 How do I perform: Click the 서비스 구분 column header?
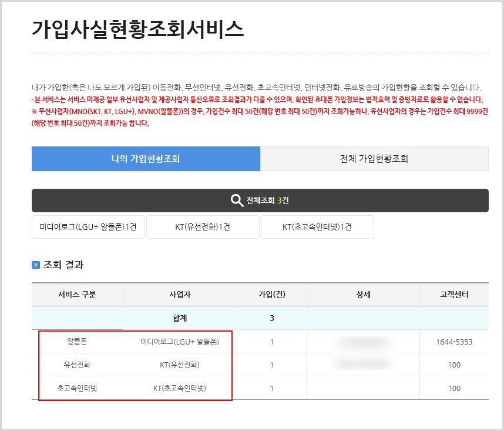coord(77,295)
